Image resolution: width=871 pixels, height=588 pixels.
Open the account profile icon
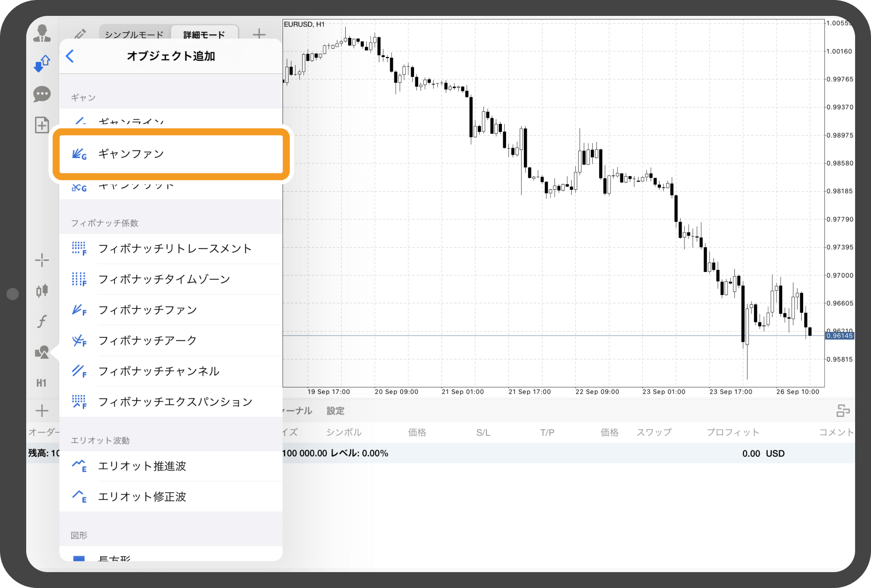pyautogui.click(x=42, y=34)
